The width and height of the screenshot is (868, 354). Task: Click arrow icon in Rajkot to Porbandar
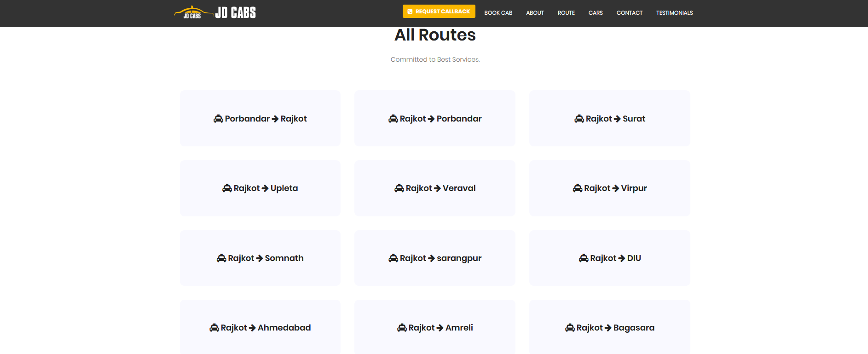click(431, 119)
